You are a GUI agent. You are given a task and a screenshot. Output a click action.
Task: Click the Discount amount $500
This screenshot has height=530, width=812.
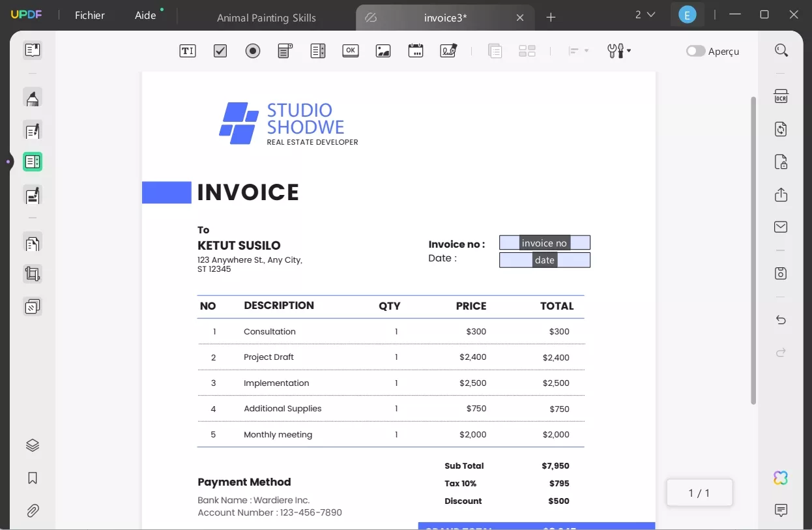click(559, 501)
